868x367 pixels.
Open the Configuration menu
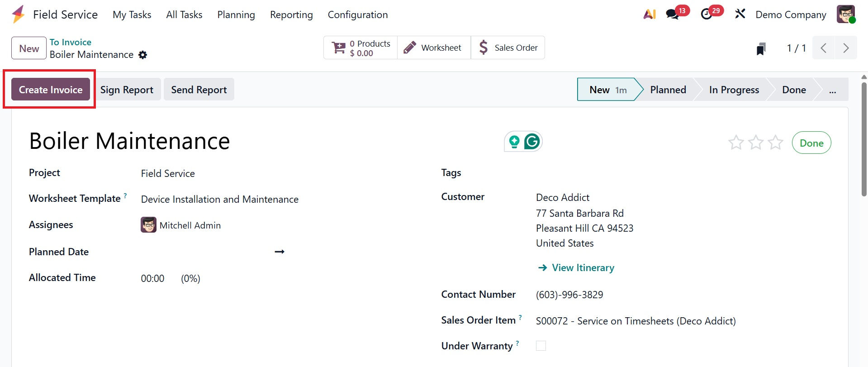coord(357,14)
